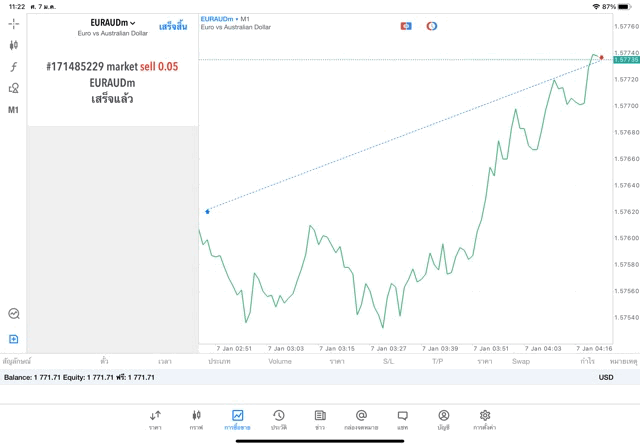Viewport: 640px width, 447px height.
Task: Toggle the circular red-blue chart icon
Action: pyautogui.click(x=432, y=26)
